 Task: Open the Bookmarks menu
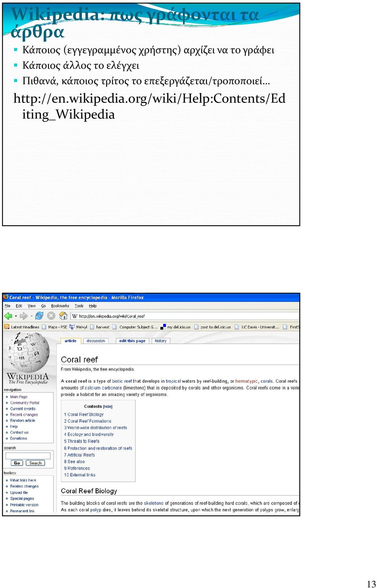[60, 306]
